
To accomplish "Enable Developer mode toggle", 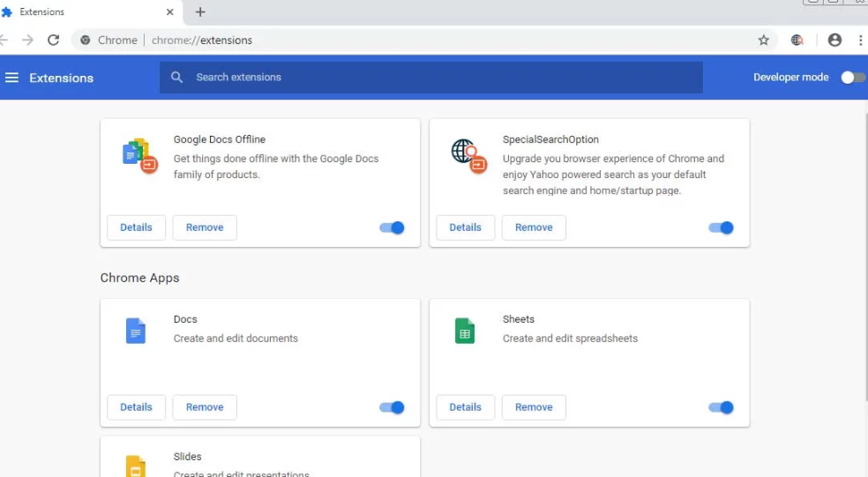I will pos(852,78).
